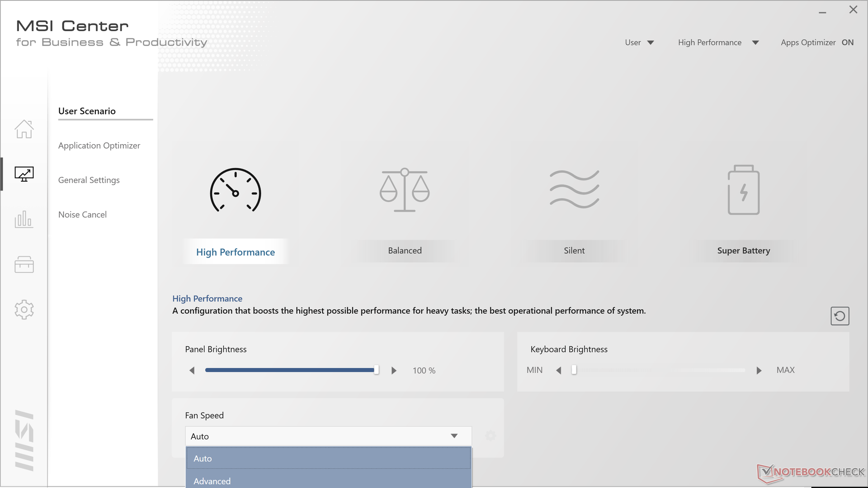Select the High Performance speedometer icon

[235, 191]
